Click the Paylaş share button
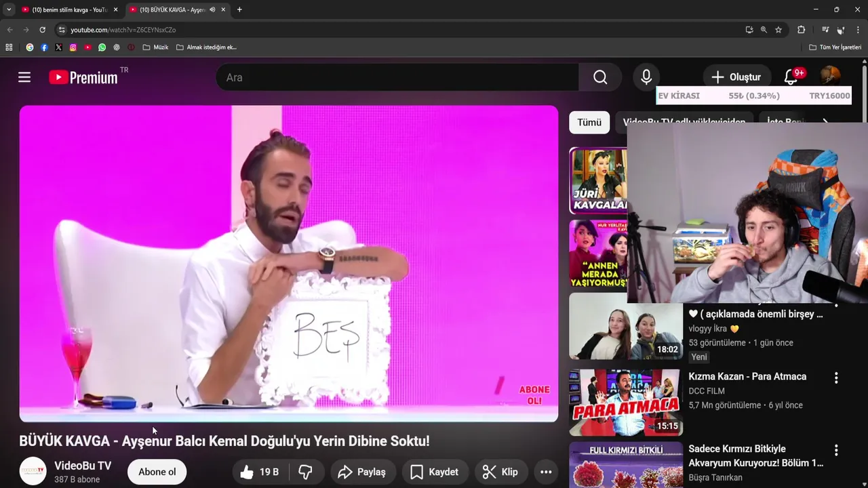 click(363, 472)
